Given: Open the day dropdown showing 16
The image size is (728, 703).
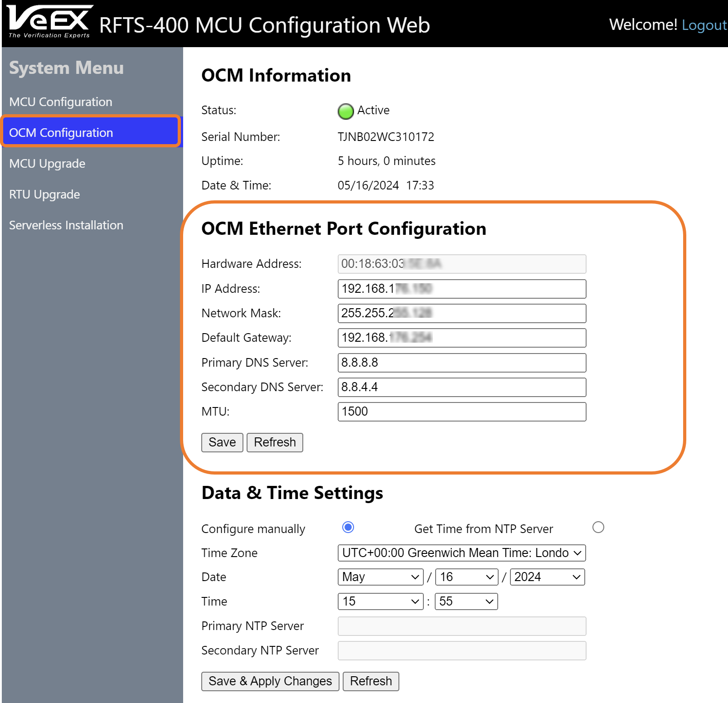Looking at the screenshot, I should [466, 577].
